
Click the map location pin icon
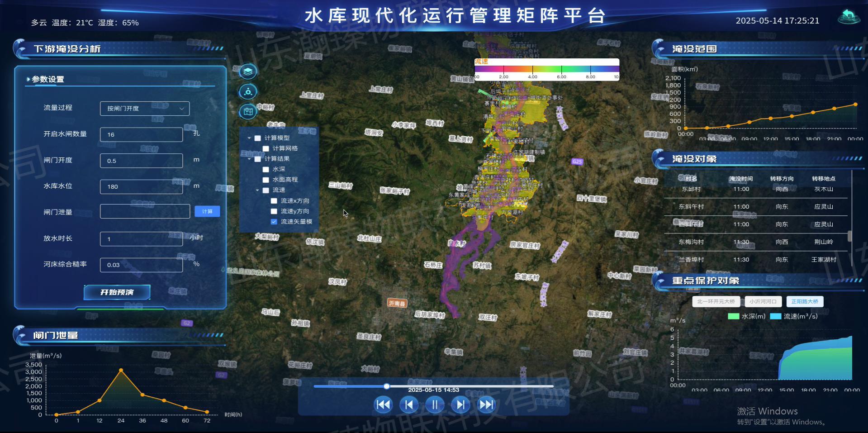pos(247,111)
